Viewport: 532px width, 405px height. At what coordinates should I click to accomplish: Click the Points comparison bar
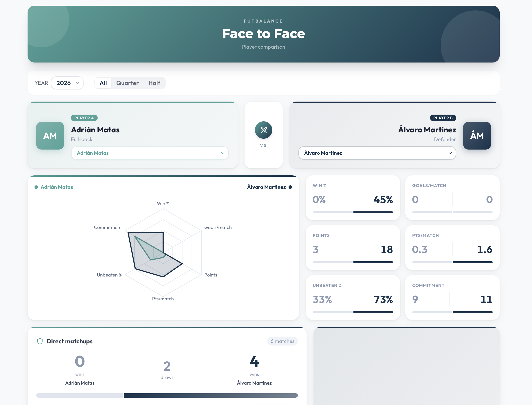coord(353,262)
